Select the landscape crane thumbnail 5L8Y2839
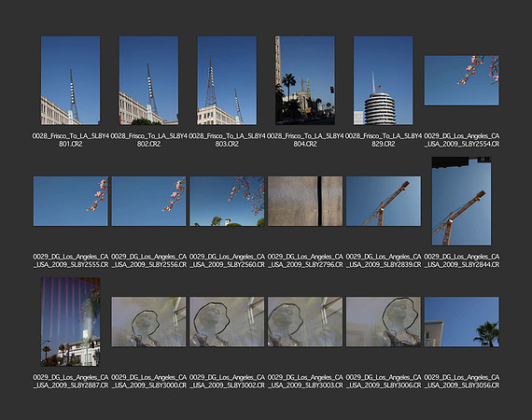This screenshot has width=532, height=420. coord(383,201)
